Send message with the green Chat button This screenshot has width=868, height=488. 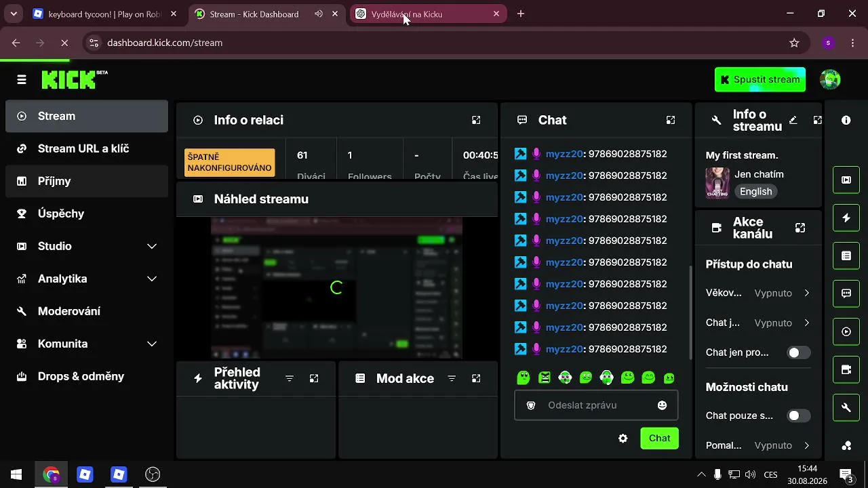(660, 438)
